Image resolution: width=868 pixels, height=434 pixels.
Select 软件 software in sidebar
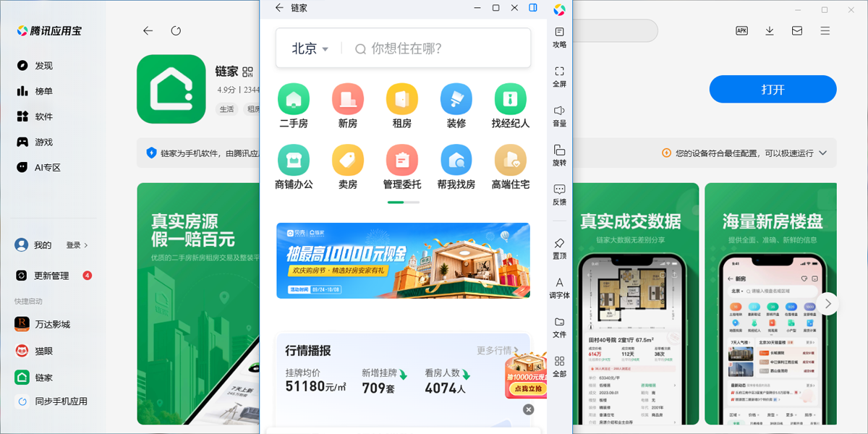pyautogui.click(x=35, y=116)
